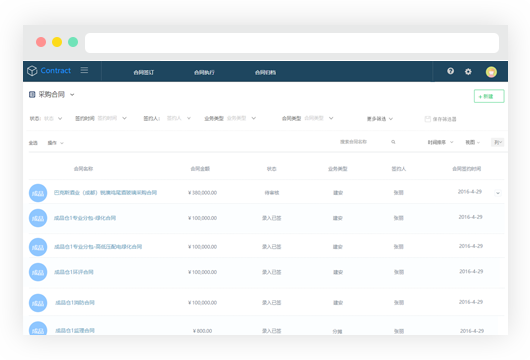The image size is (530, 360).
Task: Click the browser address bar
Action: pos(292,43)
